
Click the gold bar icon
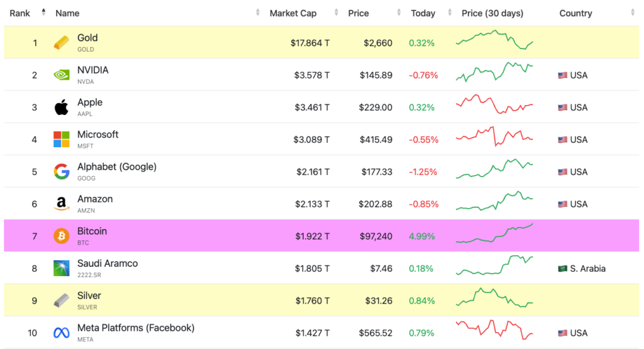[x=61, y=43]
